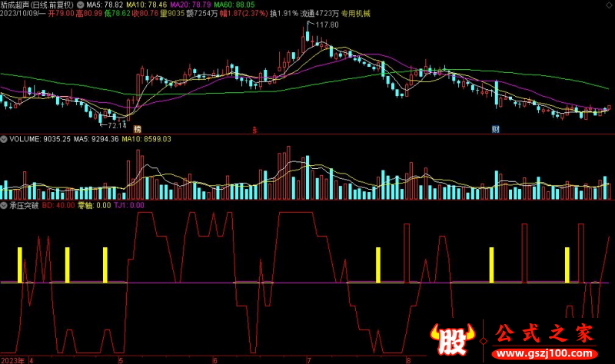The height and width of the screenshot is (364, 615).
Task: Click the 72.14 low price annotation
Action: (117, 126)
